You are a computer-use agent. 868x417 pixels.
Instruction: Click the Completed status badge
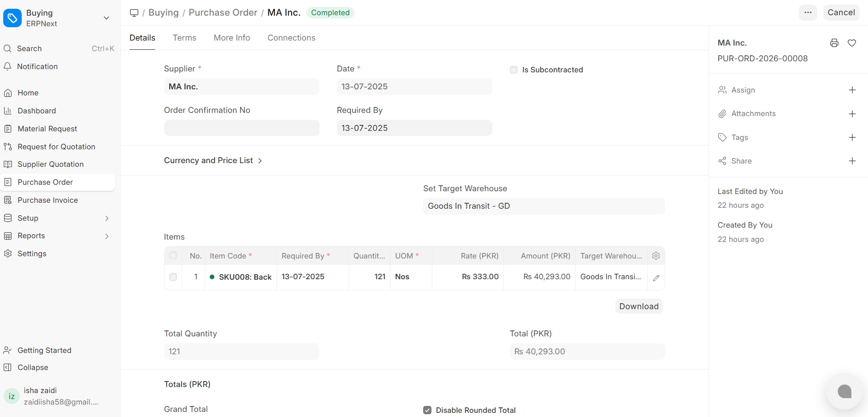pyautogui.click(x=330, y=12)
